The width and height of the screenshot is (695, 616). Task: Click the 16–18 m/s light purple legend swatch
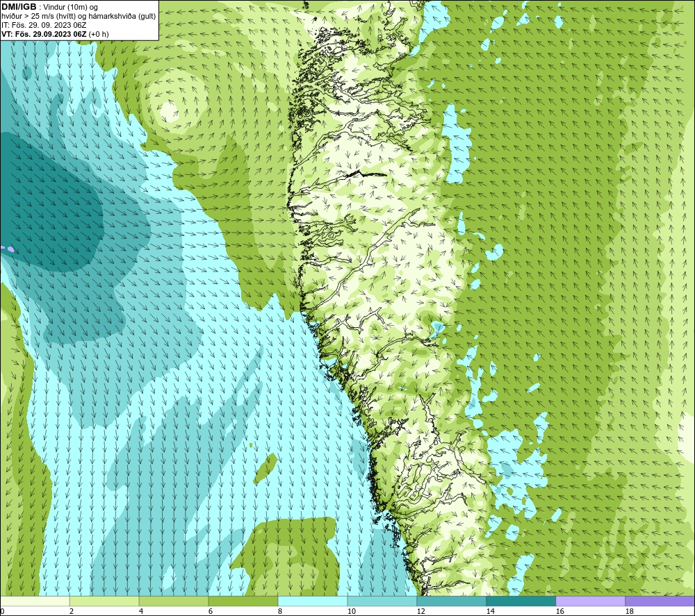pos(590,601)
